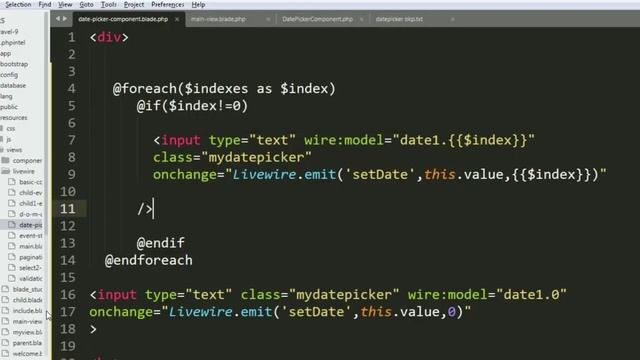Open blade_stuc... file in sidebar
The width and height of the screenshot is (640, 360).
click(x=27, y=289)
